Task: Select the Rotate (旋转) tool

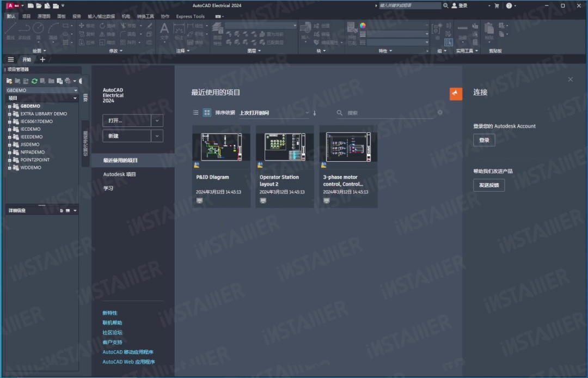Action: click(x=108, y=26)
